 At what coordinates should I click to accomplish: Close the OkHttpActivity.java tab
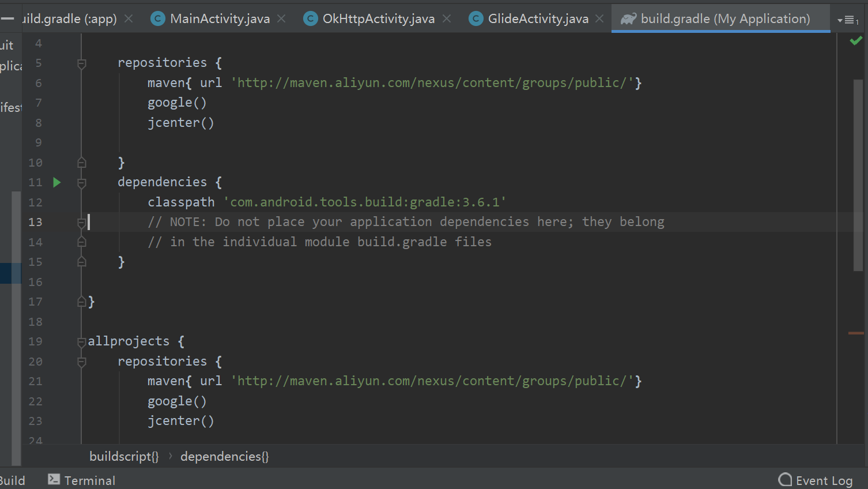[x=447, y=18]
